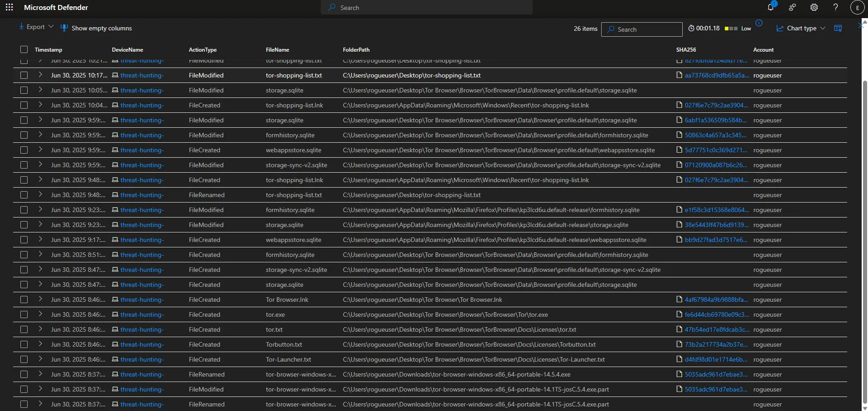
Task: Sort by the SHA256 column header
Action: tap(686, 50)
